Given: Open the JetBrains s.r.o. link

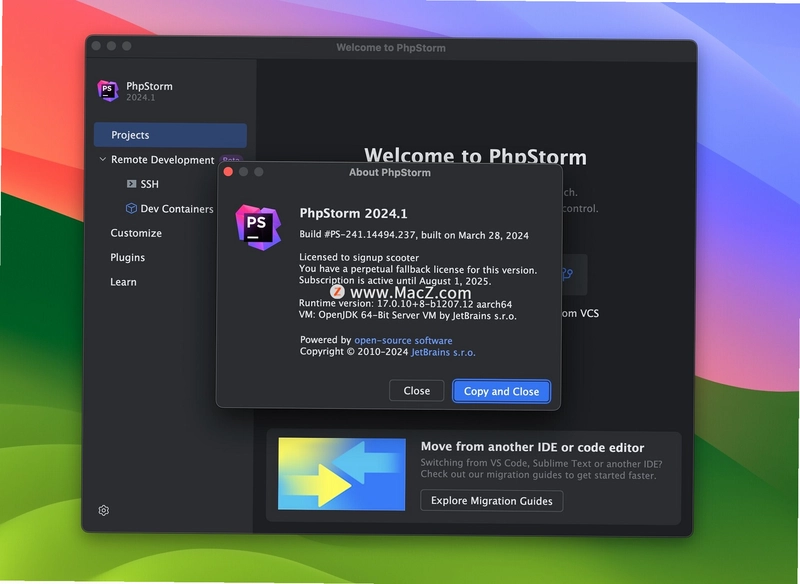Looking at the screenshot, I should [x=443, y=352].
